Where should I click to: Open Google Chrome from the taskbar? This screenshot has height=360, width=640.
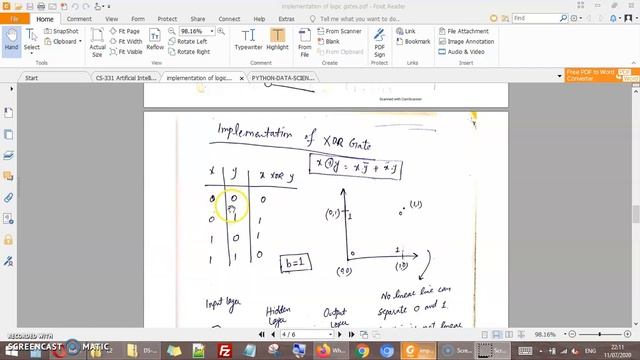tap(362, 351)
